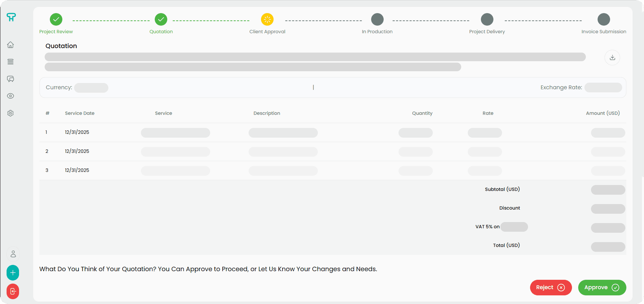Open the user profile icon

click(x=13, y=254)
